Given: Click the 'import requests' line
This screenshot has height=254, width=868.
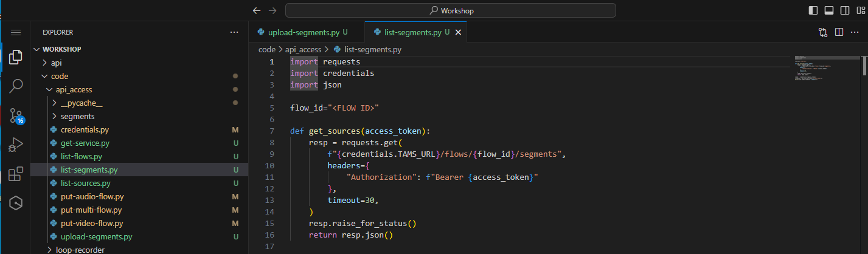Looking at the screenshot, I should (325, 62).
